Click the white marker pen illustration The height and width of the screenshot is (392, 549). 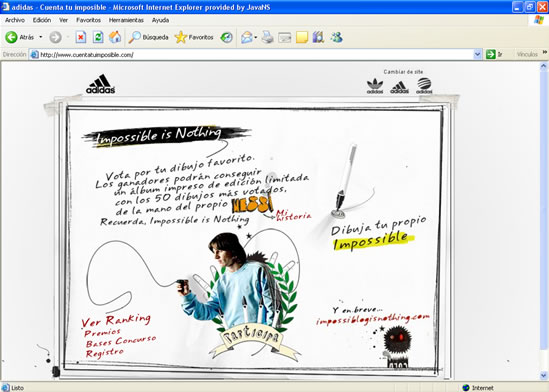[346, 179]
